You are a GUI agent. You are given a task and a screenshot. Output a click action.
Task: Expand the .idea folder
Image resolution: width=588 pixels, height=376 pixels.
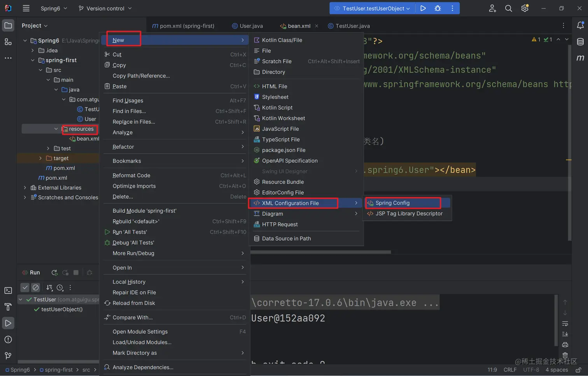33,51
